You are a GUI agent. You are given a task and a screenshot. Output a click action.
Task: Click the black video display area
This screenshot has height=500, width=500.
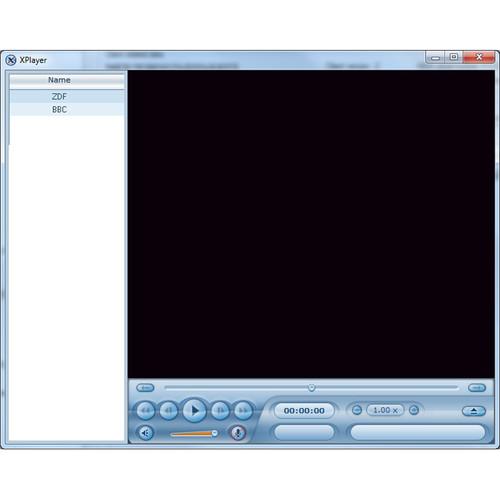pos(311,224)
